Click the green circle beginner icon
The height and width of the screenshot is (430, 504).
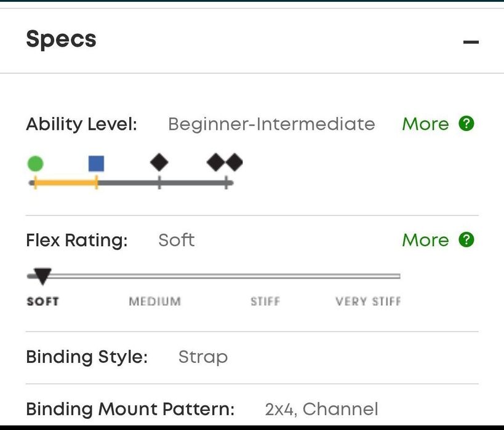tap(36, 164)
